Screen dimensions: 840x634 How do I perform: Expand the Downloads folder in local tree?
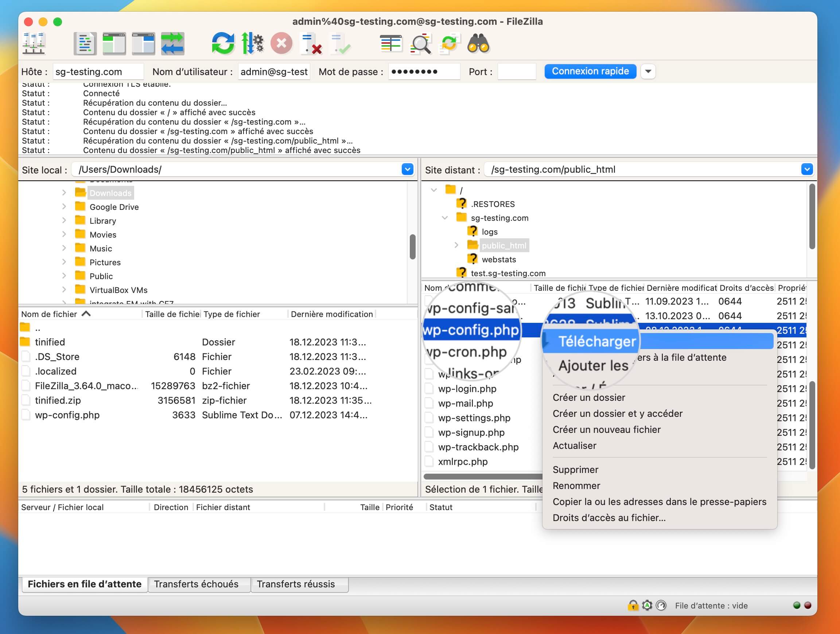[64, 193]
